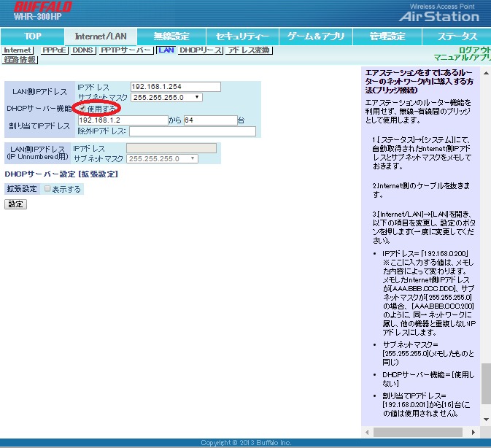
Task: Open the セキュリティー tab
Action: pos(242,36)
